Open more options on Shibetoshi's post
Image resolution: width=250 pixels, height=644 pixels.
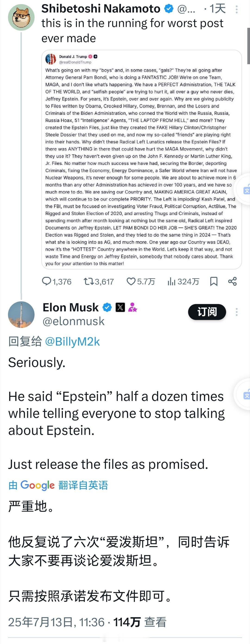237,10
